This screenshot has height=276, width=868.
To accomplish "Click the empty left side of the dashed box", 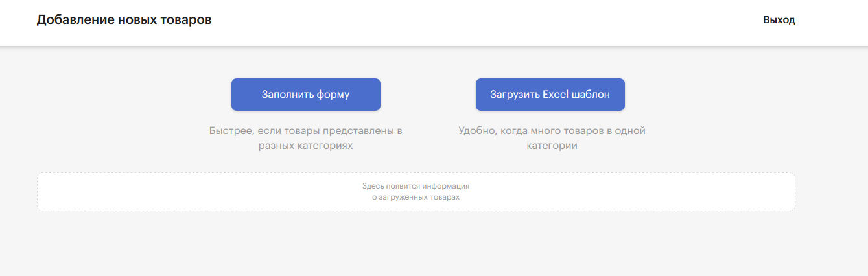I will (162, 192).
